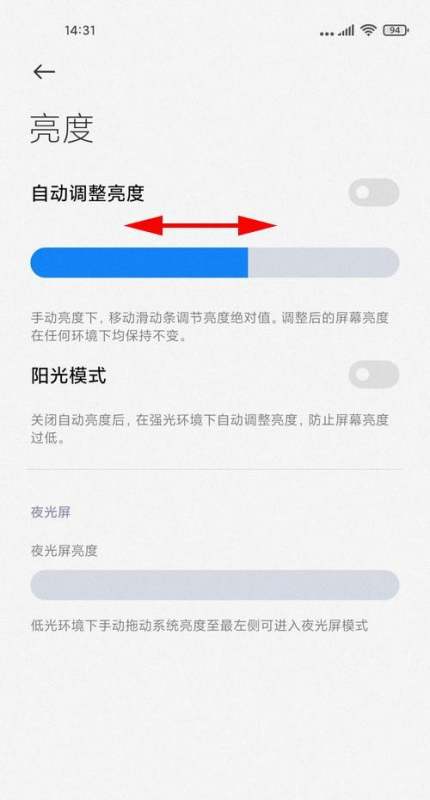The image size is (430, 800).
Task: Tap the 低光环境下 night screen hint text
Action: tap(199, 625)
